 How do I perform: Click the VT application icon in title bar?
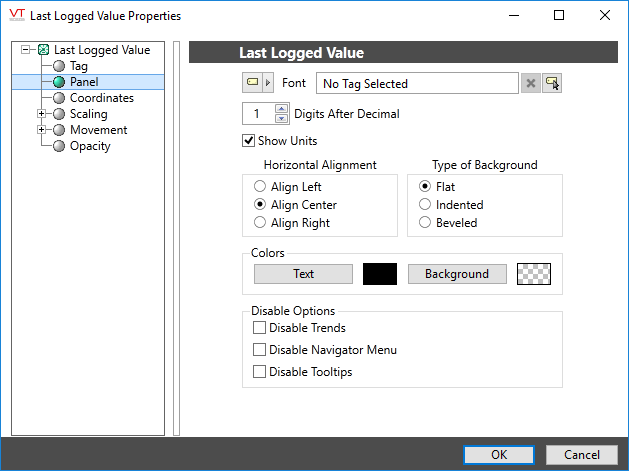pos(16,15)
